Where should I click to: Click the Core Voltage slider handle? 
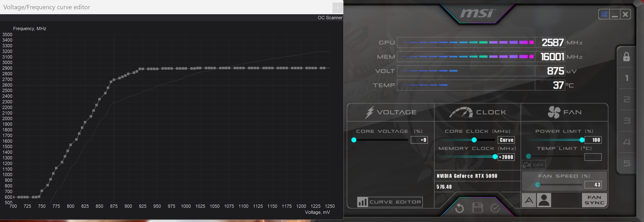[x=354, y=140]
